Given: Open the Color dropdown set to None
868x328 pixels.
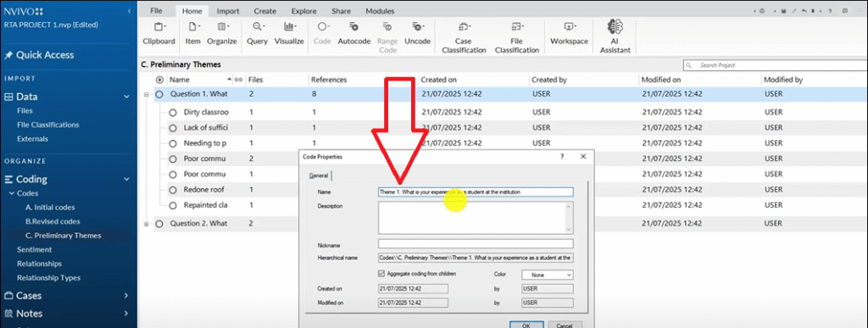Looking at the screenshot, I should (x=548, y=275).
